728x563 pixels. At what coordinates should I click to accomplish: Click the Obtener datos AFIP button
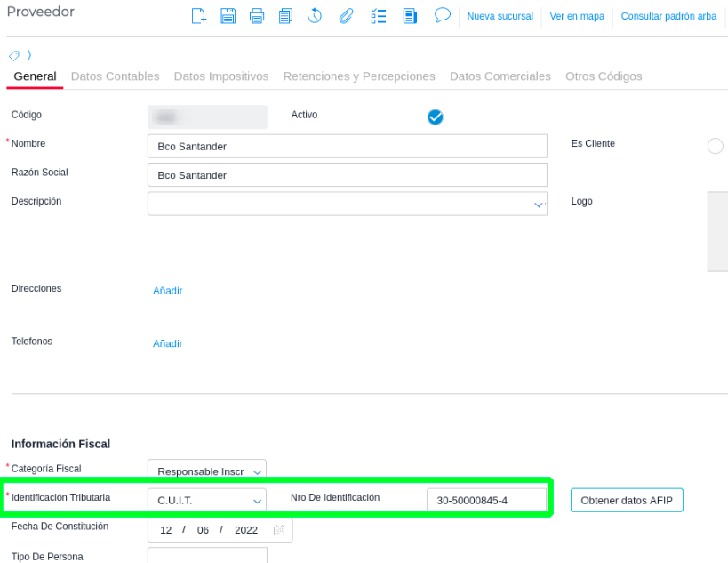(627, 500)
